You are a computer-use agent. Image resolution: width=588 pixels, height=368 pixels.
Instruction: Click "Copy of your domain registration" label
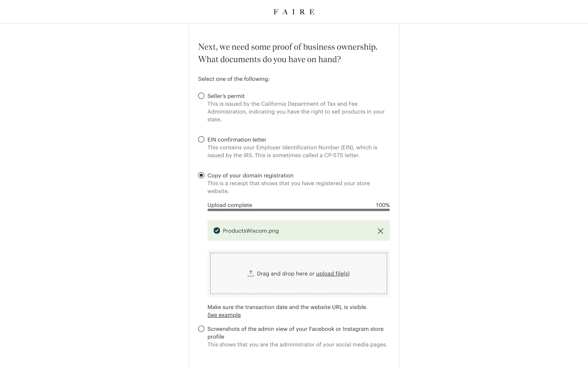[250, 175]
